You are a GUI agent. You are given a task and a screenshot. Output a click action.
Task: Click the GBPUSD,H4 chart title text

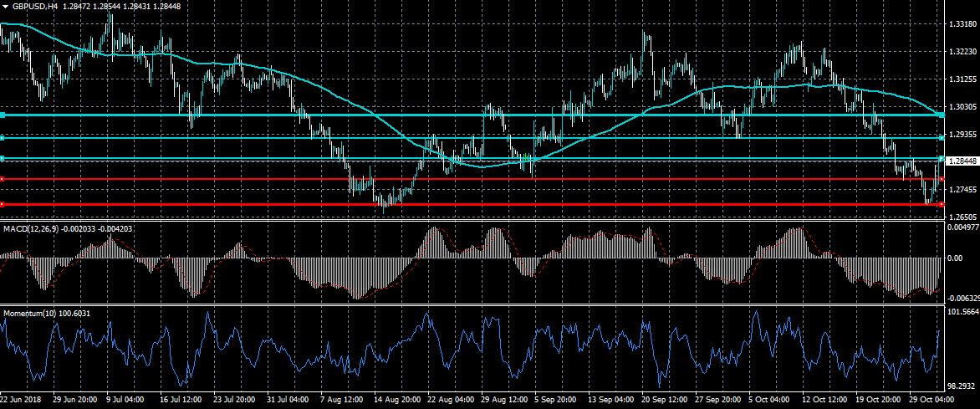tap(35, 6)
